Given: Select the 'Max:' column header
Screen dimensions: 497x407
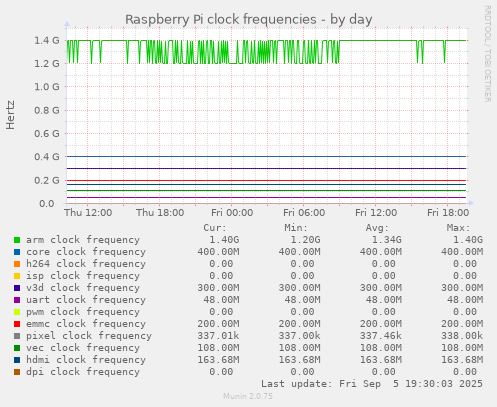Looking at the screenshot, I should tap(459, 228).
